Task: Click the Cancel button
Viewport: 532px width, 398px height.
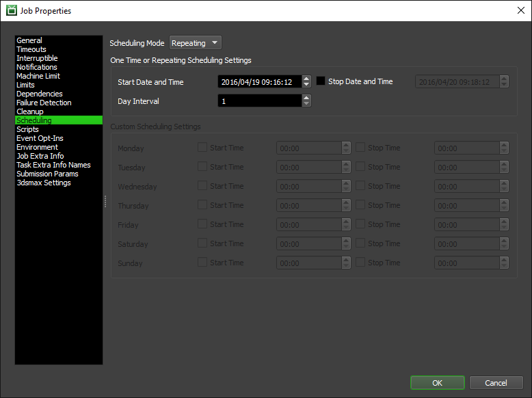Action: tap(496, 383)
